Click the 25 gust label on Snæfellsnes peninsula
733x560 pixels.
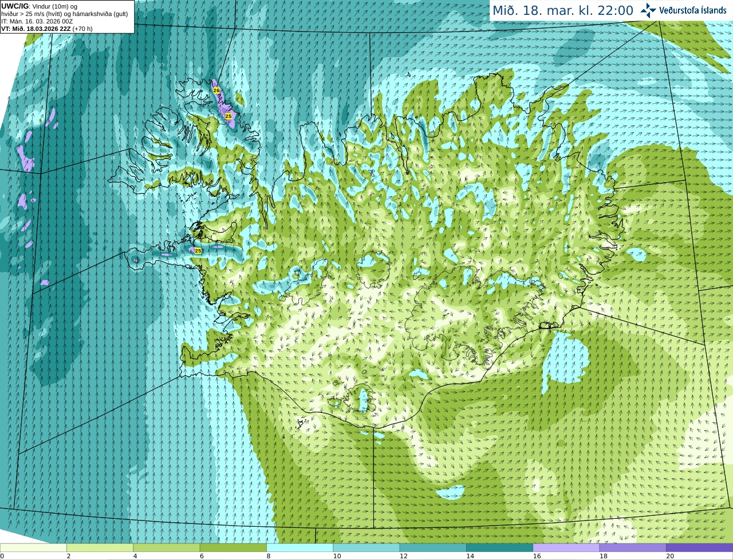click(x=198, y=251)
